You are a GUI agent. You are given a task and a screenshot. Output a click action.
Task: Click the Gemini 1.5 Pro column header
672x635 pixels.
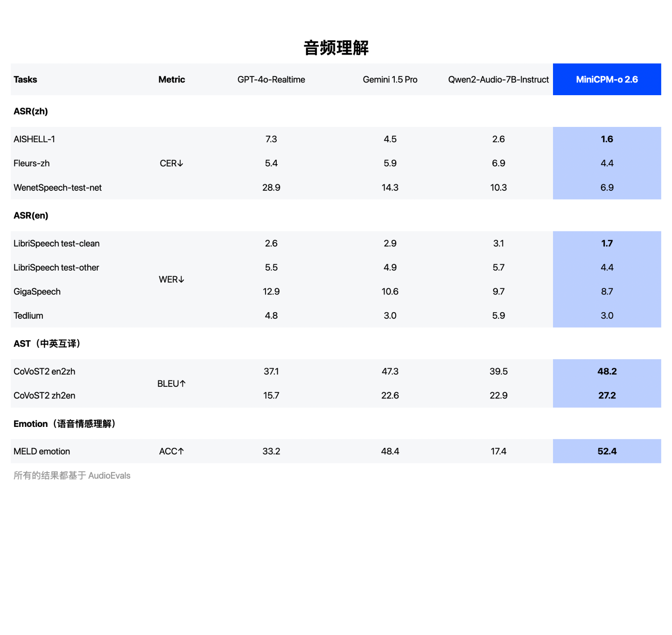tap(390, 79)
